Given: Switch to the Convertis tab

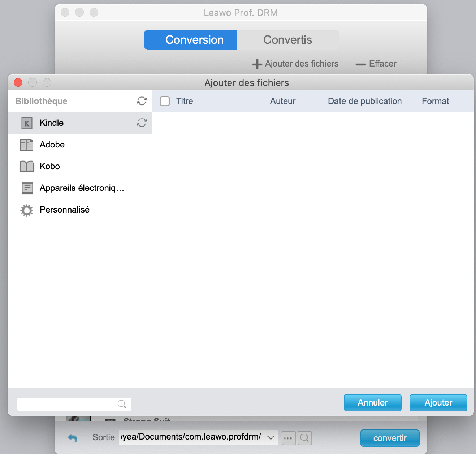Looking at the screenshot, I should click(288, 40).
